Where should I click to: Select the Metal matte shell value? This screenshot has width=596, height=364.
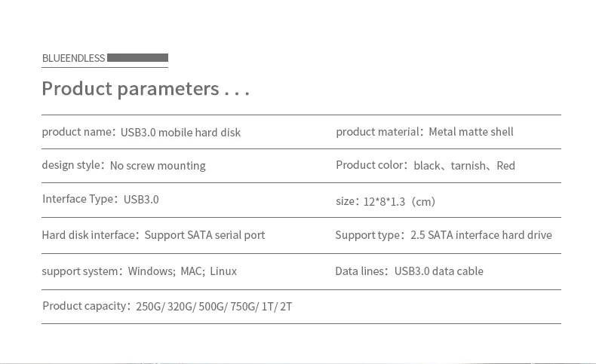[x=471, y=132]
